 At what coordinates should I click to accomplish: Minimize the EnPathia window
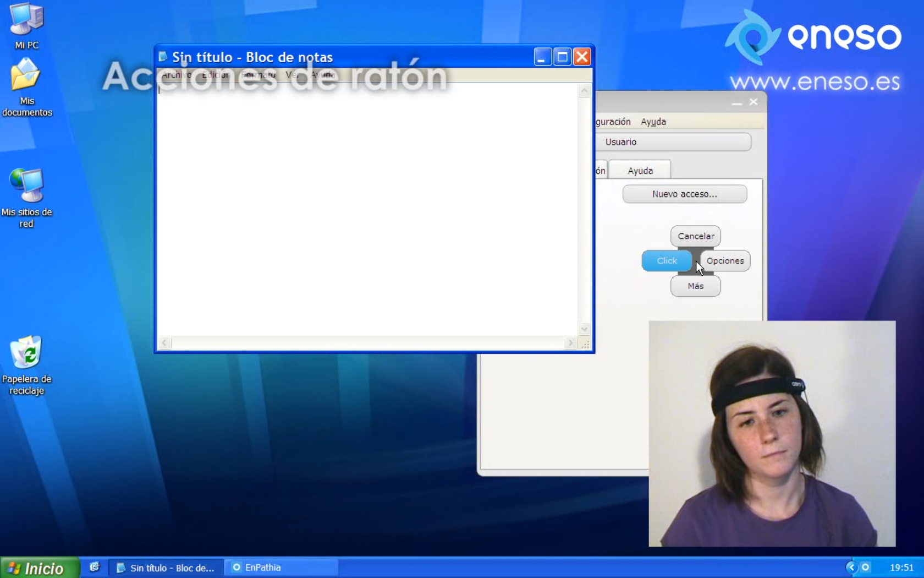pos(737,102)
